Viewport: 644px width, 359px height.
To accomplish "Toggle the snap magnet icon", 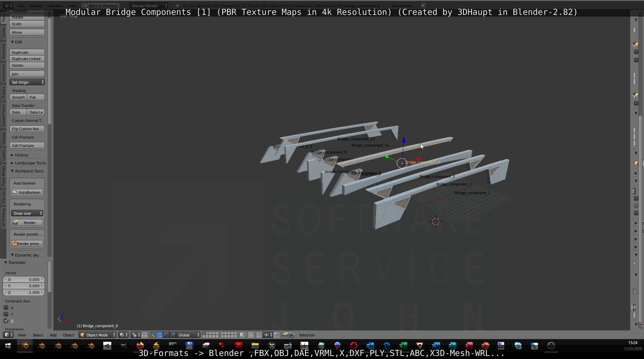I will (259, 335).
